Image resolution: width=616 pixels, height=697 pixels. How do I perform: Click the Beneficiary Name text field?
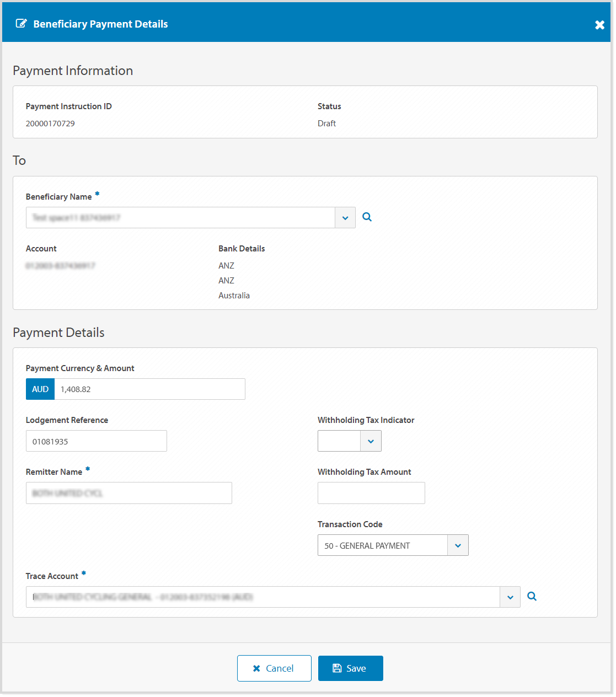[x=180, y=218]
